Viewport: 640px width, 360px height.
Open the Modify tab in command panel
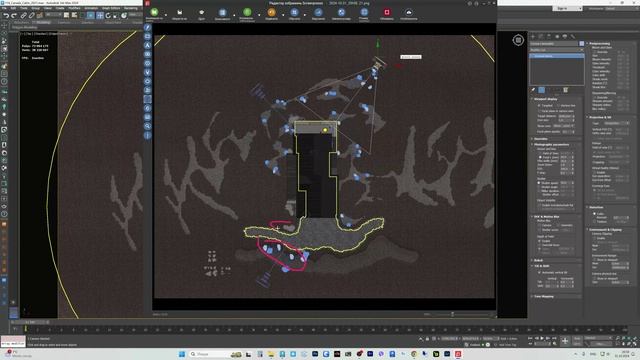(541, 36)
